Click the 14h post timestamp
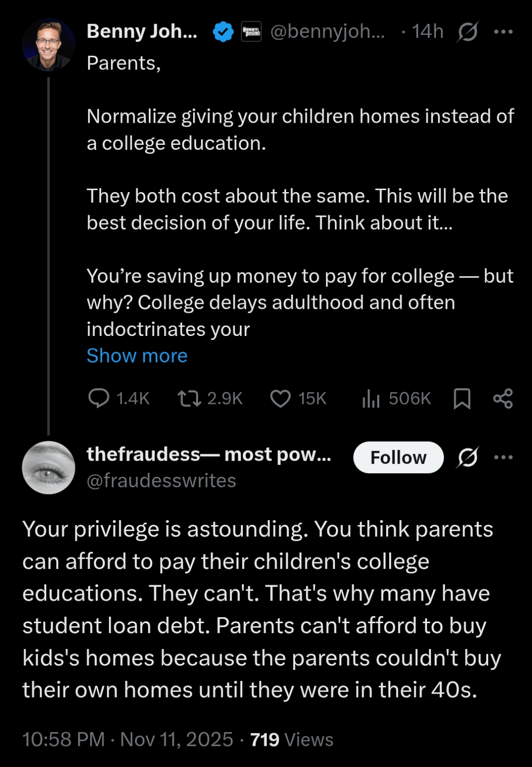Screen dimensions: 532x767 pyautogui.click(x=428, y=32)
